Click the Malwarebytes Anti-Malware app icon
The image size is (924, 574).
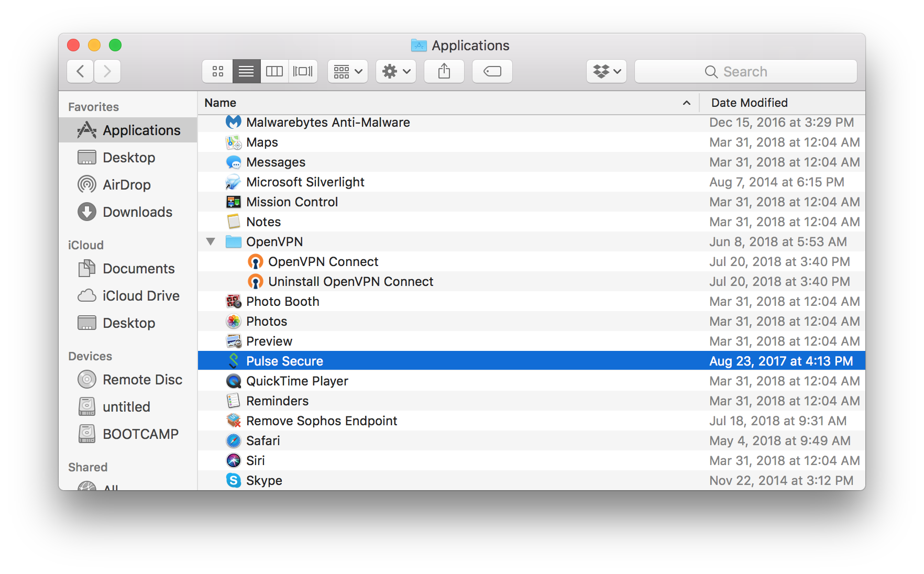[234, 122]
